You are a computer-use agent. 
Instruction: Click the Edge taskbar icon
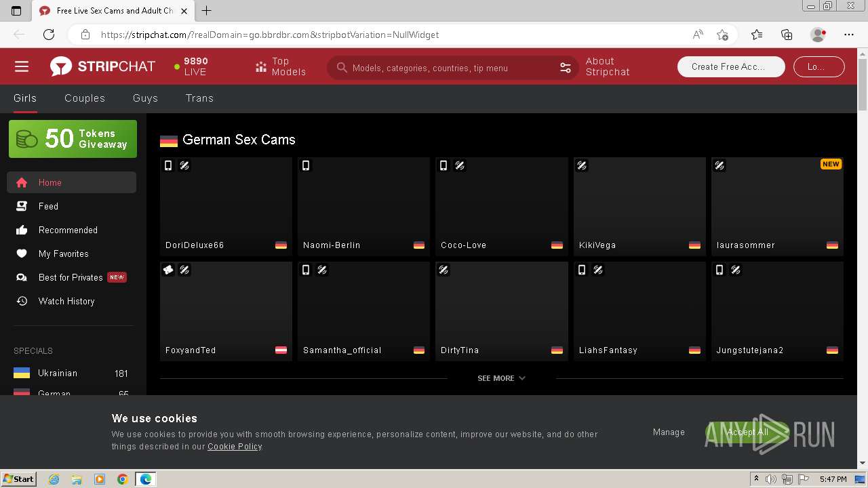[x=145, y=479]
